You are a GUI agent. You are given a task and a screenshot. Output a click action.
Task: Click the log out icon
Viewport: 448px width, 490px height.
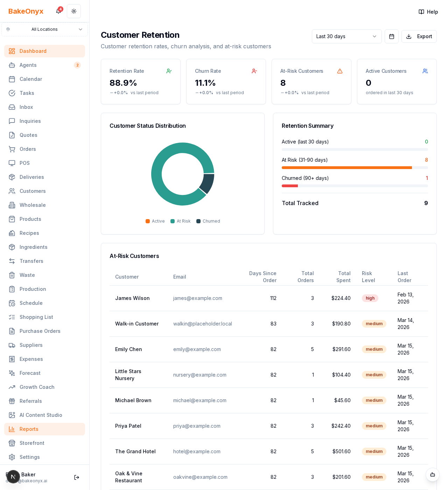point(77,477)
